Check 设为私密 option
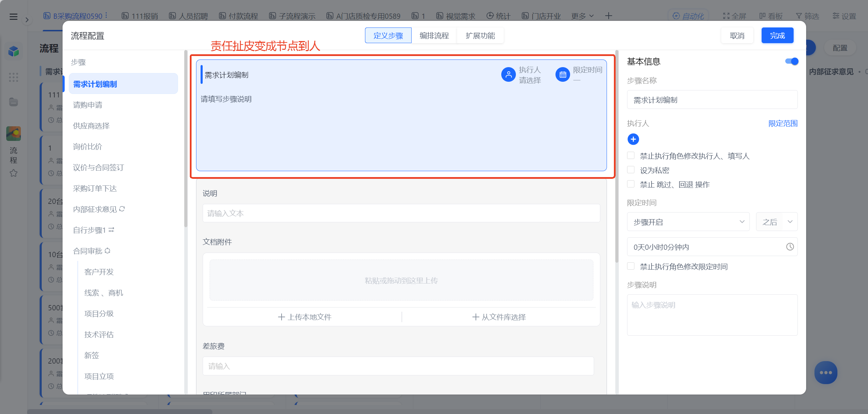This screenshot has width=868, height=414. tap(631, 170)
